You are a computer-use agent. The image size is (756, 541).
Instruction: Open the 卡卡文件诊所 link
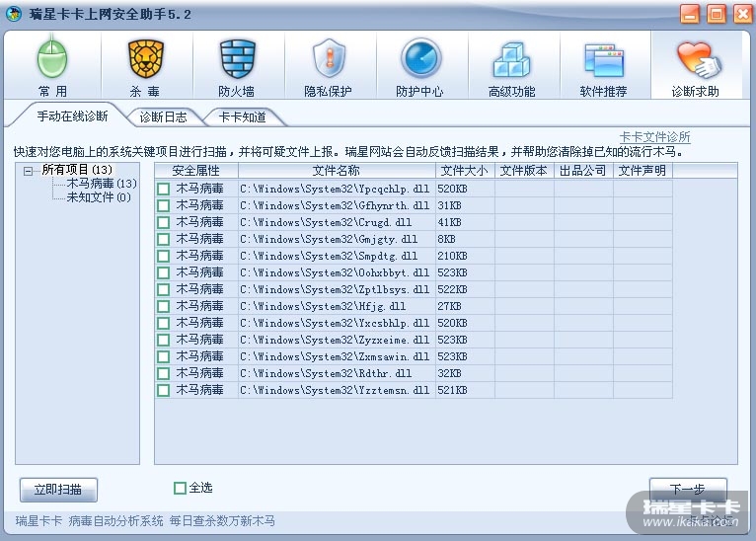[654, 137]
